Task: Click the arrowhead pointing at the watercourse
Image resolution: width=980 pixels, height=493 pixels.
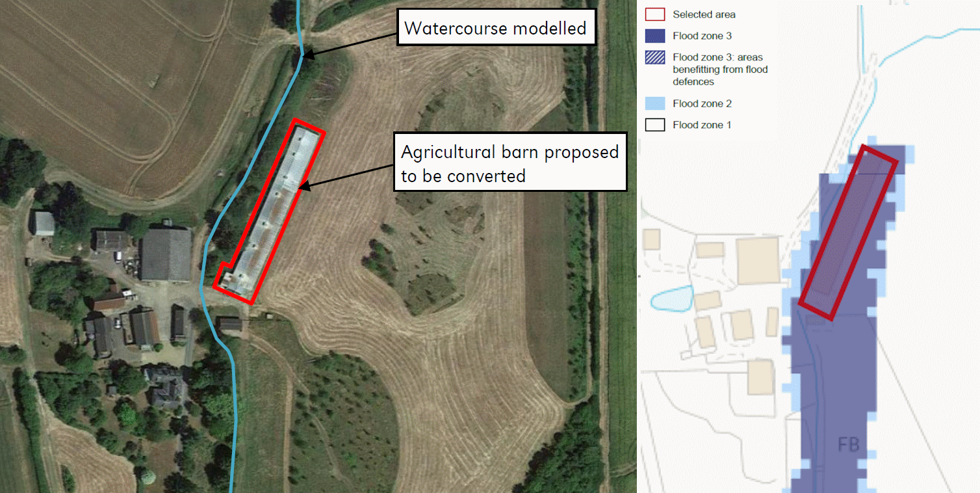Action: tap(309, 55)
